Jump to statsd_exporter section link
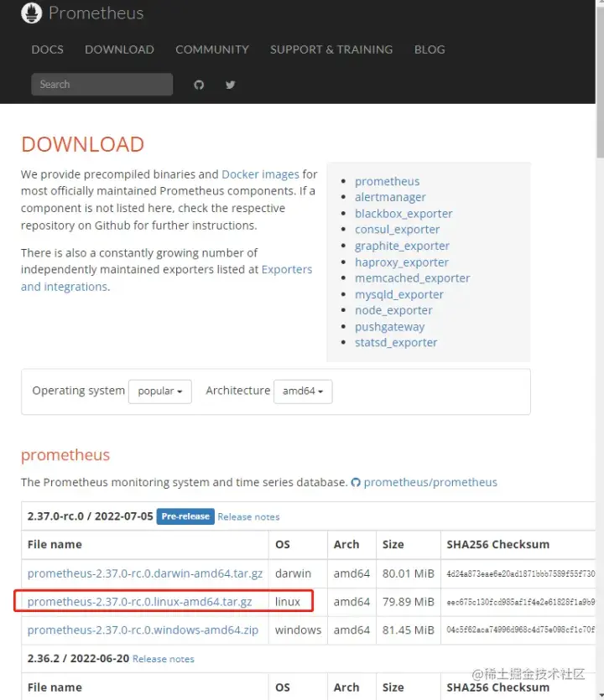Screen dimensions: 604x700 point(396,342)
